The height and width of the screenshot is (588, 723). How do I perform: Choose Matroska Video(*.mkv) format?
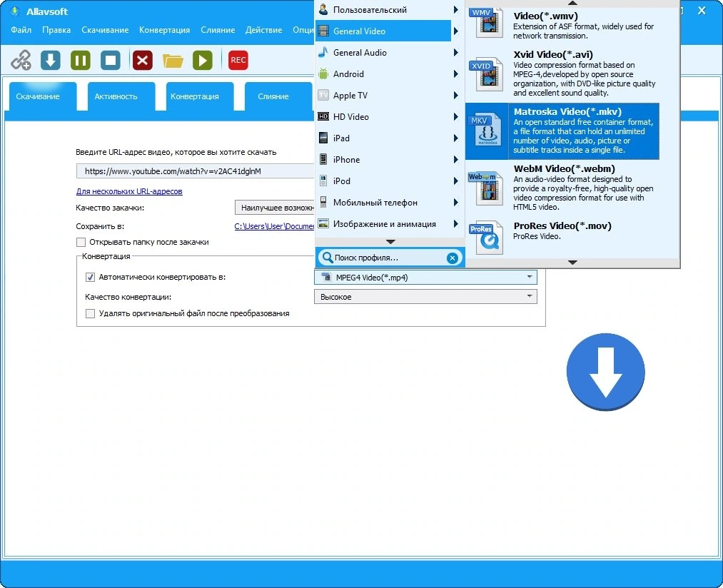562,131
